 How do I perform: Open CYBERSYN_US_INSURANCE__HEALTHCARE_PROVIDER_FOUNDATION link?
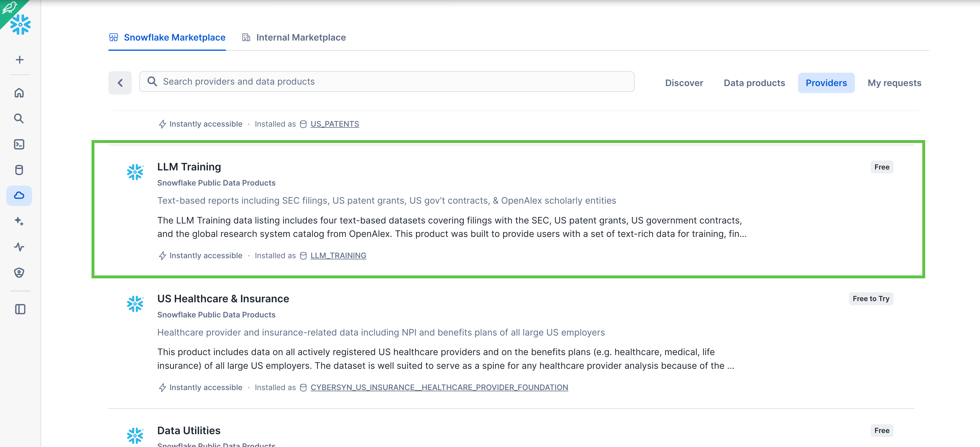coord(439,387)
